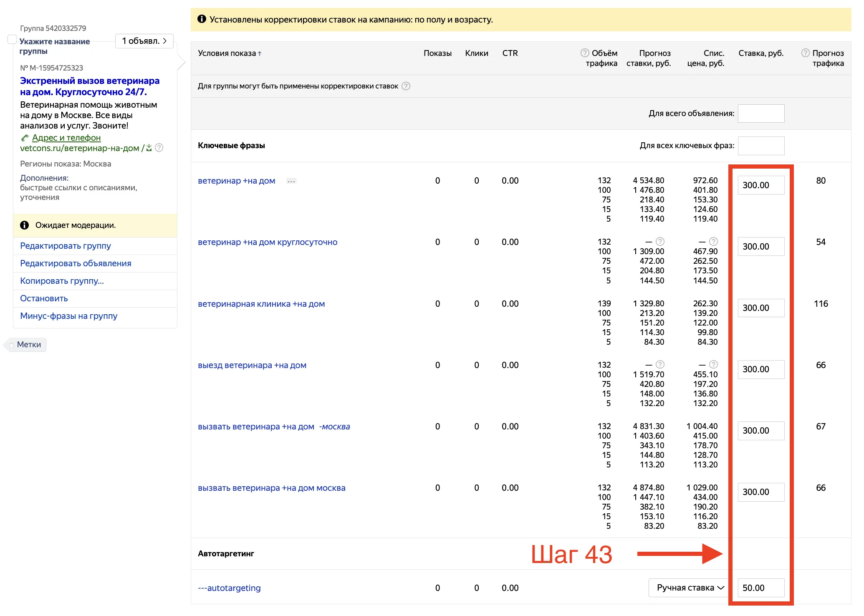
Task: Click Остановить to pause the group
Action: click(44, 298)
